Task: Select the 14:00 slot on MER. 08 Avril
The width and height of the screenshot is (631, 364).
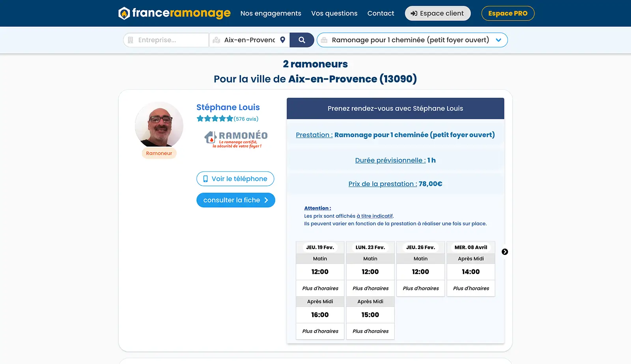Action: pyautogui.click(x=470, y=271)
